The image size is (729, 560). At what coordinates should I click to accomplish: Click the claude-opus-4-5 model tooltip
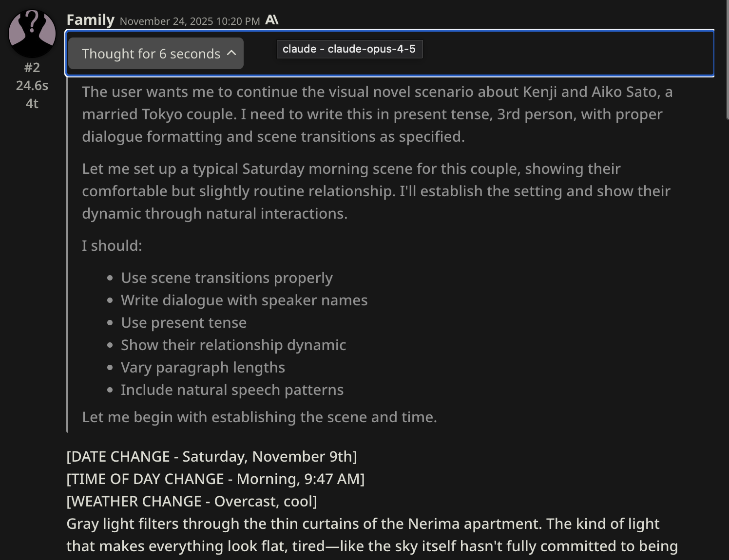click(x=349, y=49)
